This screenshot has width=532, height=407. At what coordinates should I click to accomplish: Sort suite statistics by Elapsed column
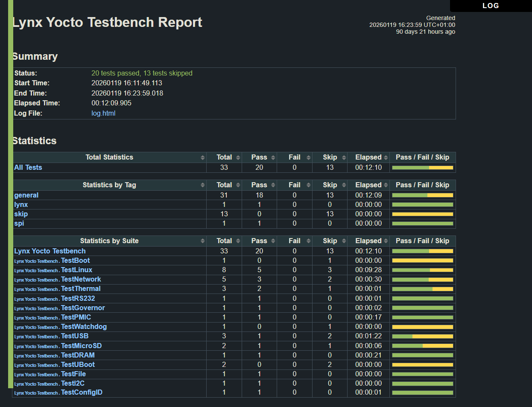click(386, 241)
